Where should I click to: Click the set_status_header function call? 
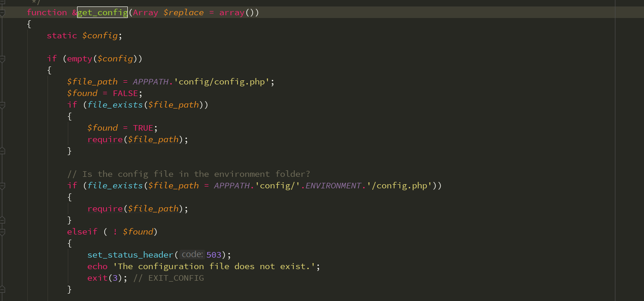[131, 255]
